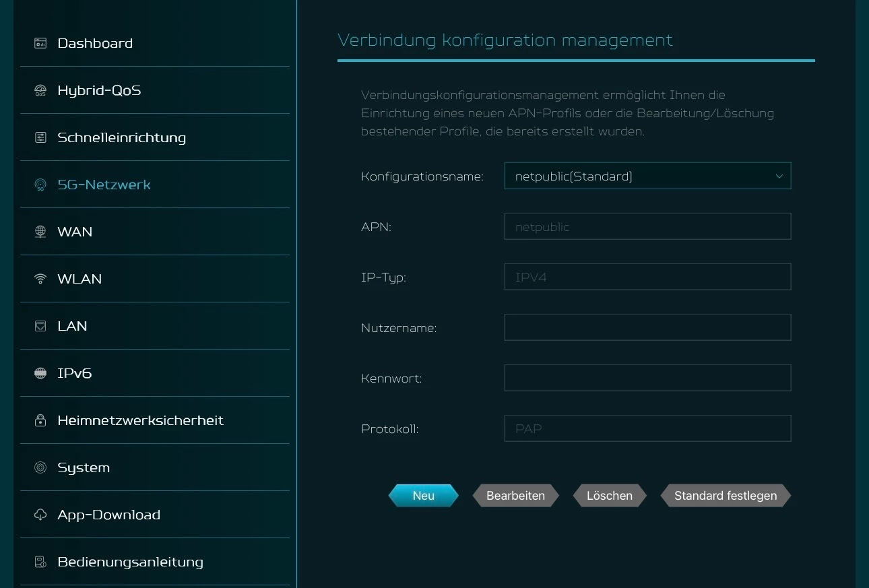Click the IPv6 globe icon

point(40,373)
